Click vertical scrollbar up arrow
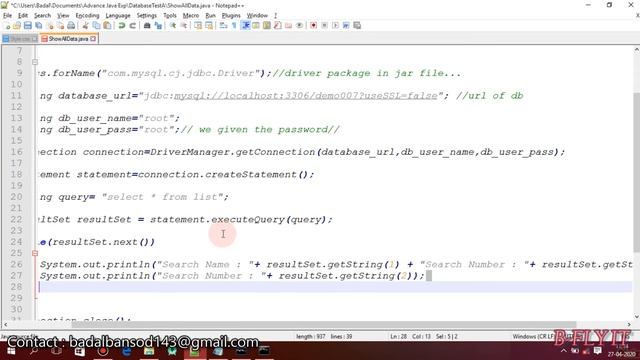 tap(636, 50)
